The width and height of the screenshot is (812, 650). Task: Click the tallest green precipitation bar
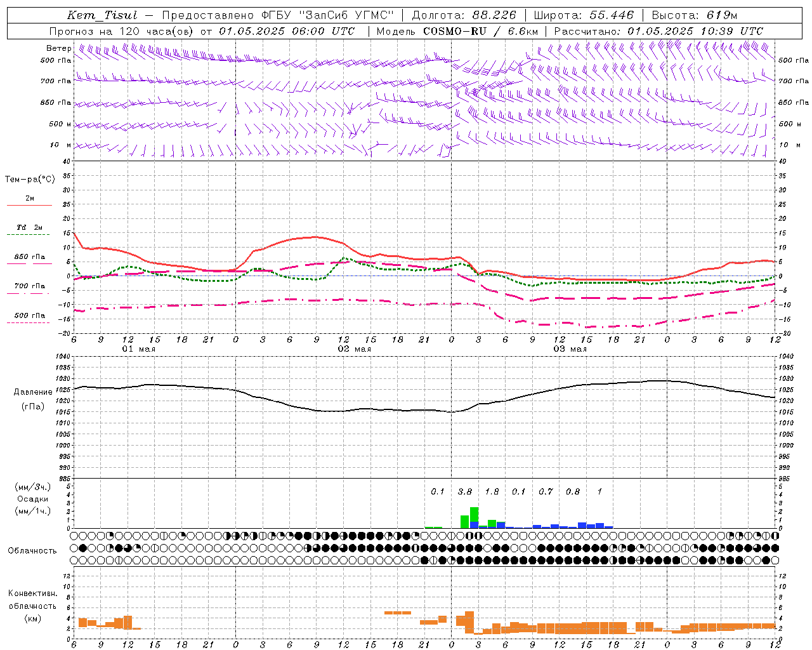point(474,514)
